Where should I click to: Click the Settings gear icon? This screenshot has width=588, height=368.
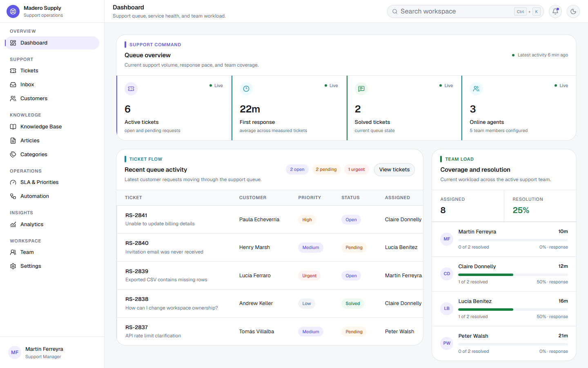(x=13, y=266)
